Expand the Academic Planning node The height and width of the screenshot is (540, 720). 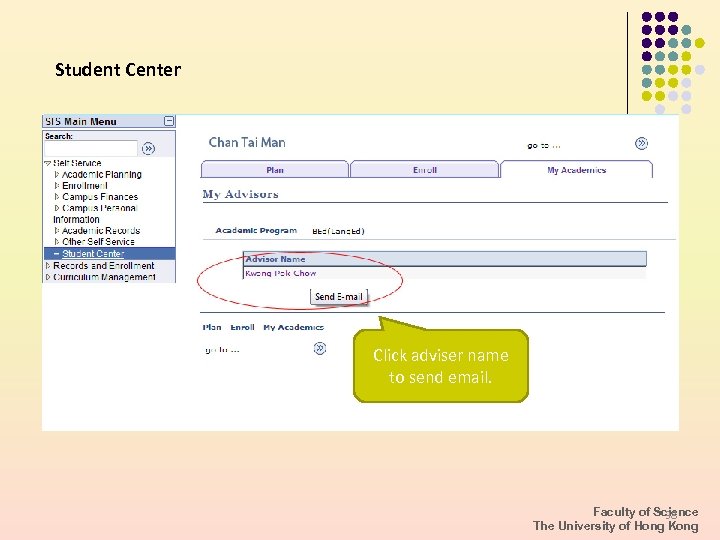[56, 174]
